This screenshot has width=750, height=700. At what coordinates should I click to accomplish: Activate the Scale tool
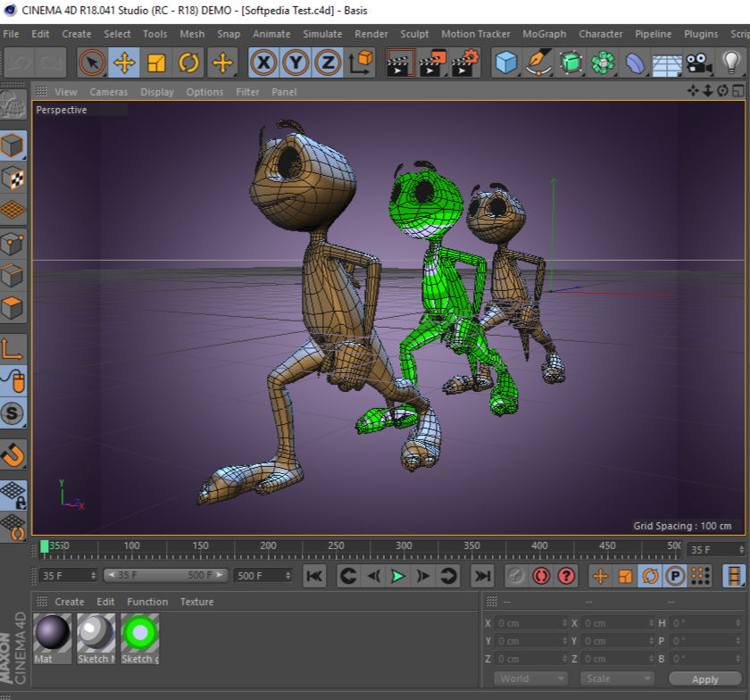pyautogui.click(x=156, y=62)
